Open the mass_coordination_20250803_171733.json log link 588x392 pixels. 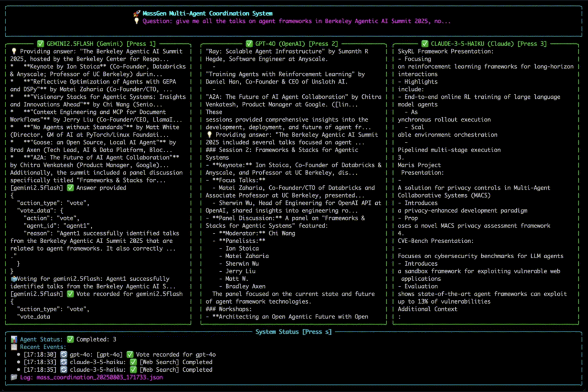pos(99,377)
